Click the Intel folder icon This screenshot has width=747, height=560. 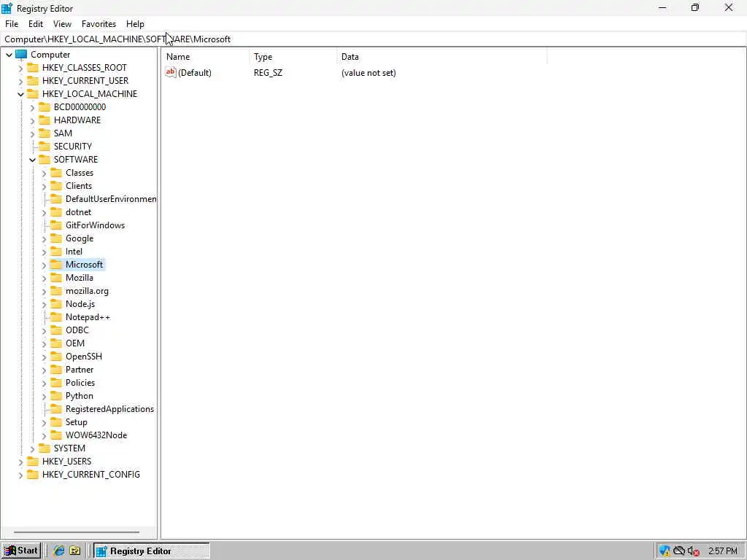point(56,252)
